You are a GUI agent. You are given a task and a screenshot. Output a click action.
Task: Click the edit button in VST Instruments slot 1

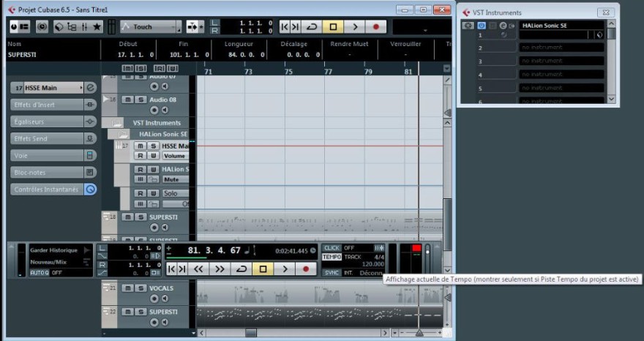[503, 26]
